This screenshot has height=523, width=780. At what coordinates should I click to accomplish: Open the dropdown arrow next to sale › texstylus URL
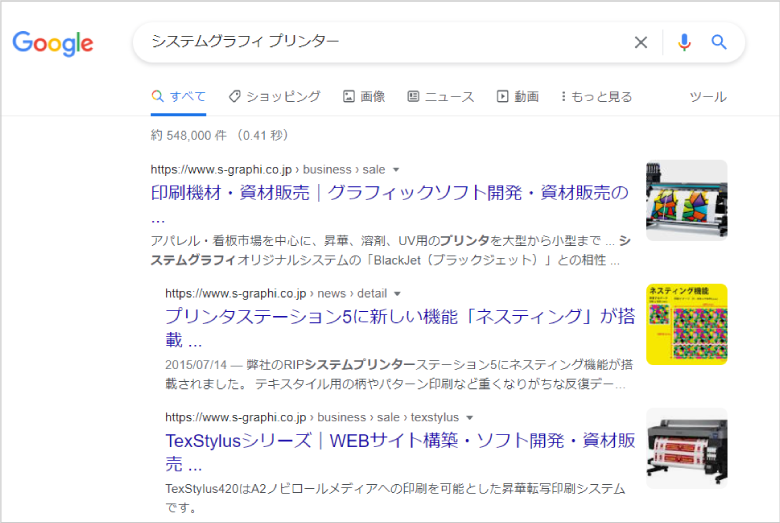(469, 418)
